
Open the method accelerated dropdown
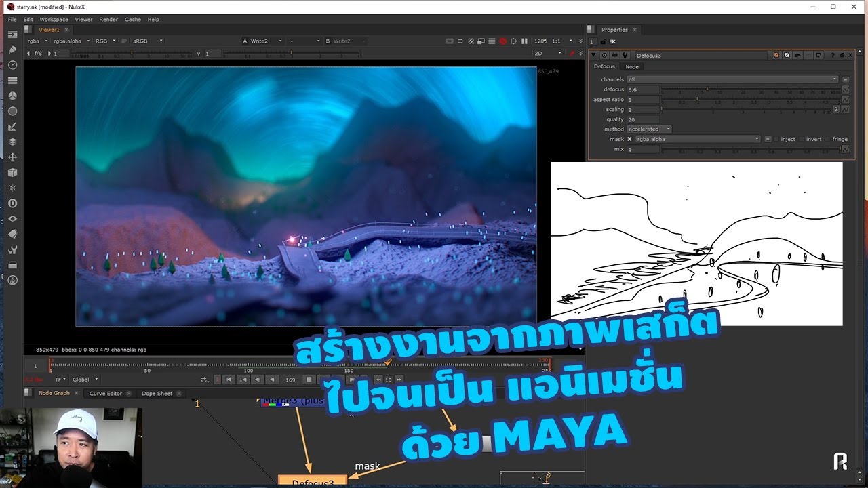(x=649, y=129)
